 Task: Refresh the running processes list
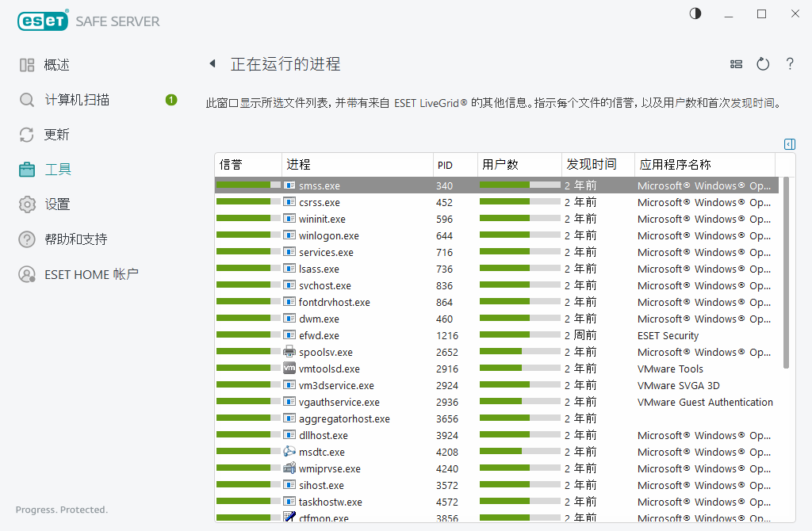[763, 64]
